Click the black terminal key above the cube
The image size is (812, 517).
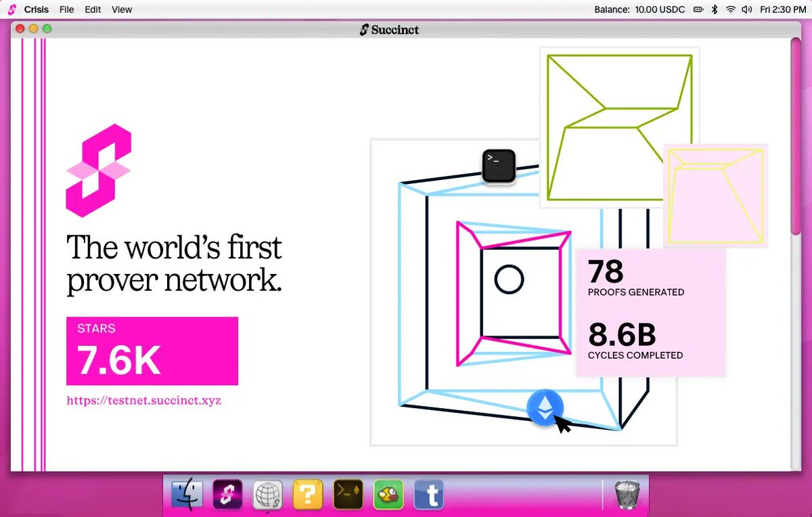(x=498, y=165)
